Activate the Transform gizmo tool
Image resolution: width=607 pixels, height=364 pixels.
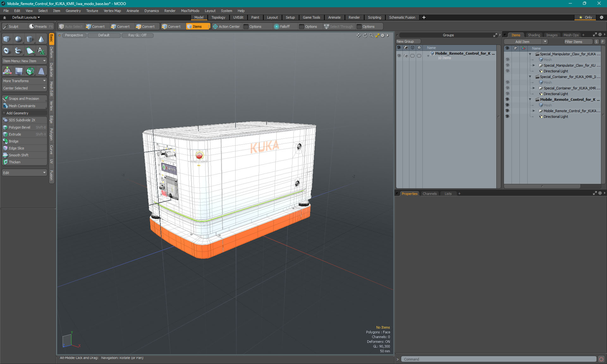7,71
